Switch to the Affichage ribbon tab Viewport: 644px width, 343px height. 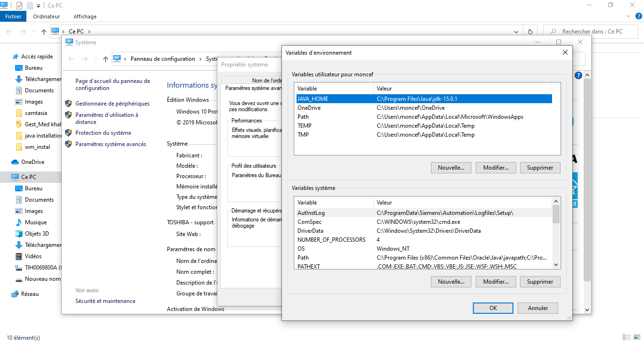(85, 16)
